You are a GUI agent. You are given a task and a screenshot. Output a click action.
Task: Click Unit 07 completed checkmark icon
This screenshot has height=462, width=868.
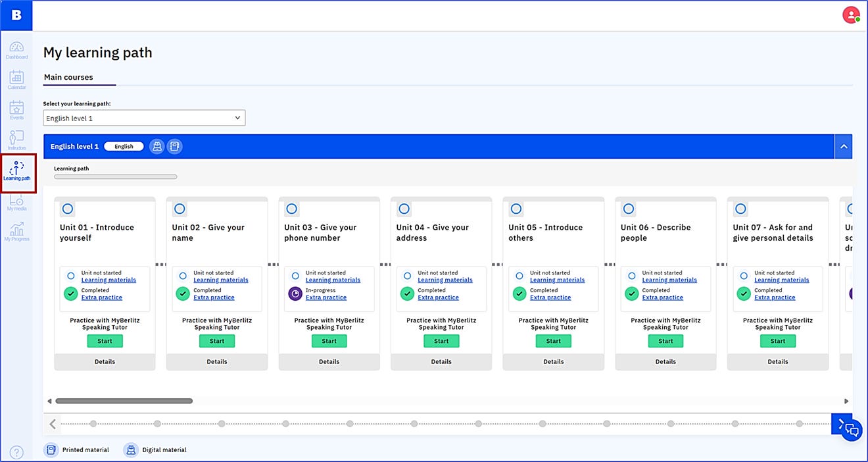(744, 294)
